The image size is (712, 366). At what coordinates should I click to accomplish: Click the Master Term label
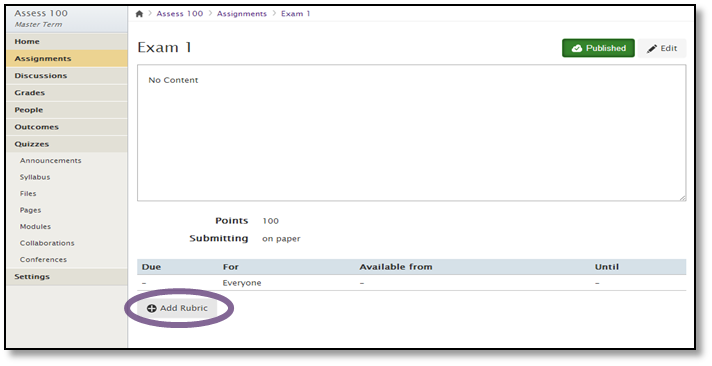coord(38,25)
